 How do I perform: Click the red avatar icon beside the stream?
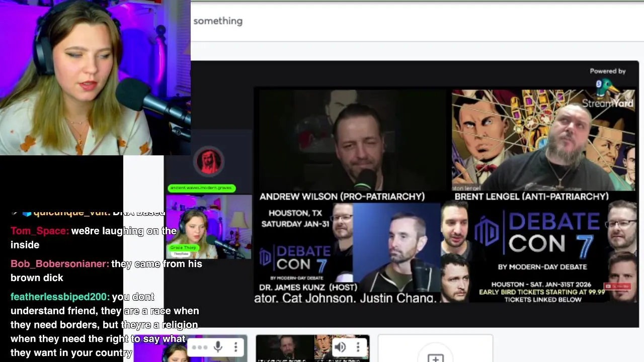(209, 161)
